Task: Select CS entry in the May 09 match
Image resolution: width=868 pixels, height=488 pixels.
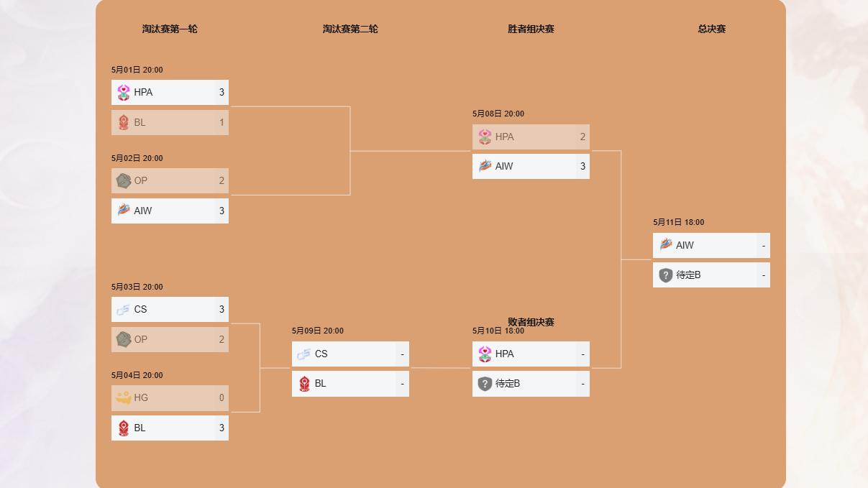Action: (350, 354)
